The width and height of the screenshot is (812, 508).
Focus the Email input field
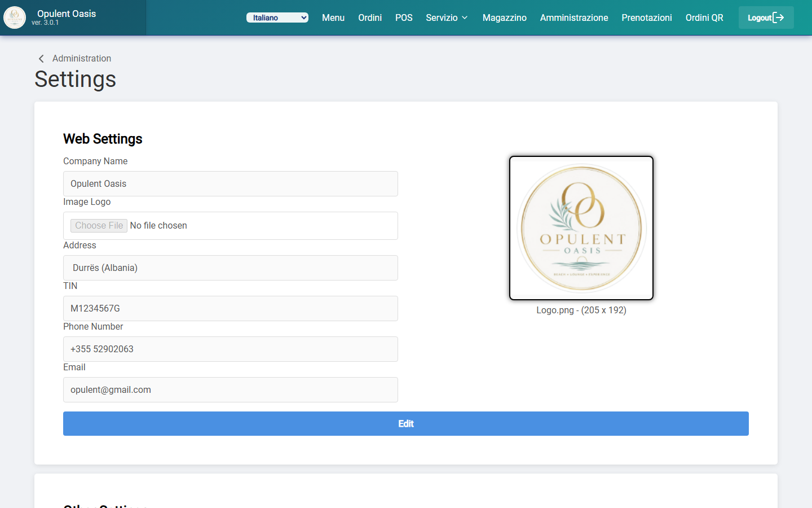231,389
